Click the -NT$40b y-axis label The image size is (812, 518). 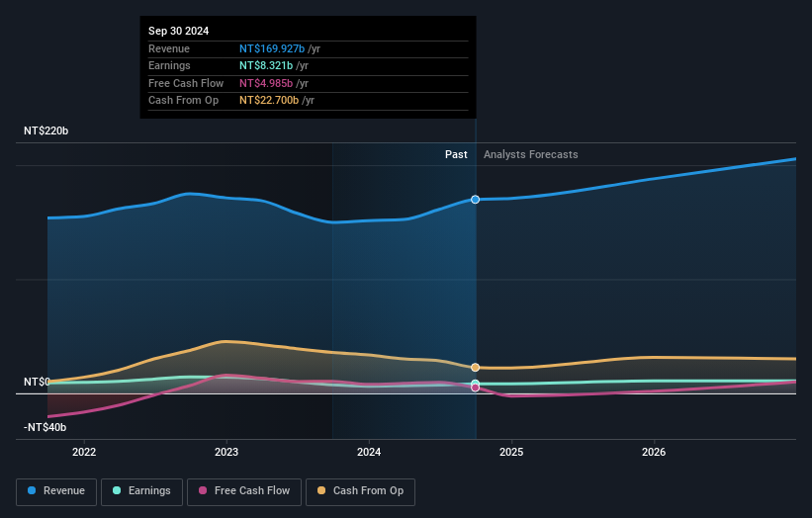[45, 427]
